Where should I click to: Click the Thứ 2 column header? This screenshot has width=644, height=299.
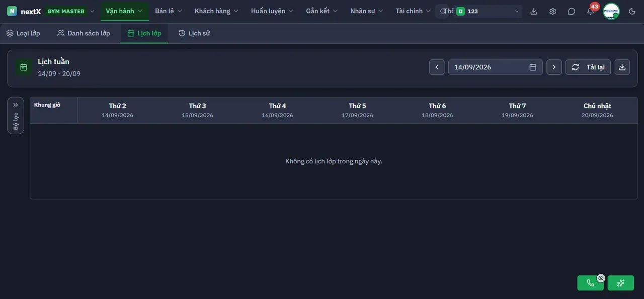click(118, 110)
